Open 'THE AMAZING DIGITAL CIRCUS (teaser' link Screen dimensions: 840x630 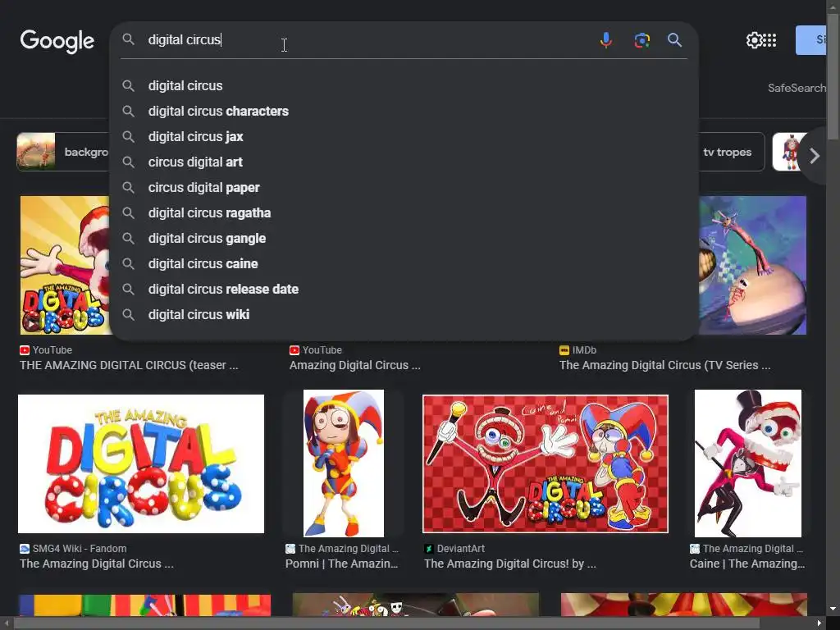tap(129, 365)
